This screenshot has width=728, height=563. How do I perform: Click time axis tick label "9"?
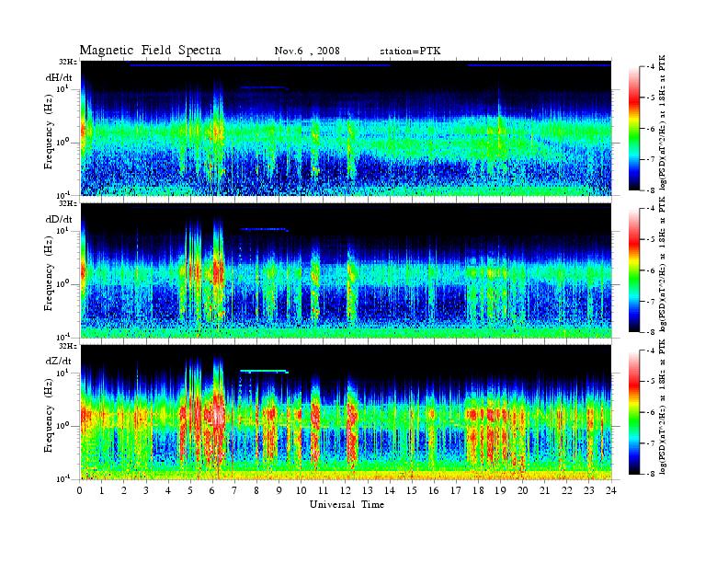(279, 490)
